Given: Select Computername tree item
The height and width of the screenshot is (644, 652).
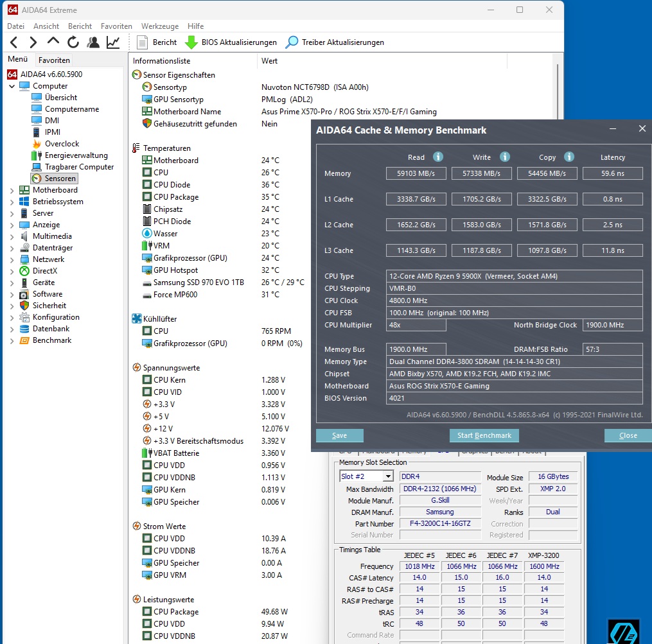Looking at the screenshot, I should [66, 109].
